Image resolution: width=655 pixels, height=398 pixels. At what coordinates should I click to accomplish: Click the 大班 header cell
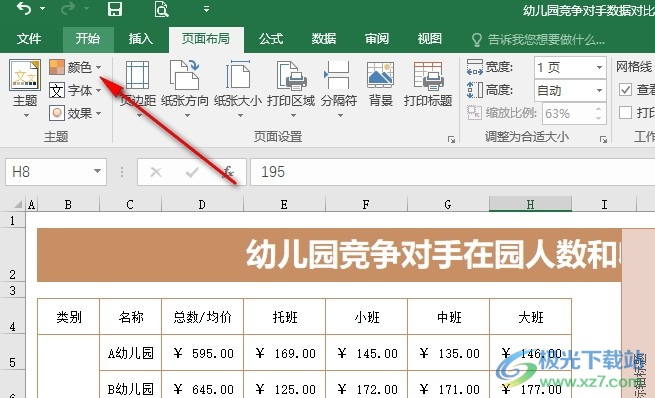click(531, 317)
